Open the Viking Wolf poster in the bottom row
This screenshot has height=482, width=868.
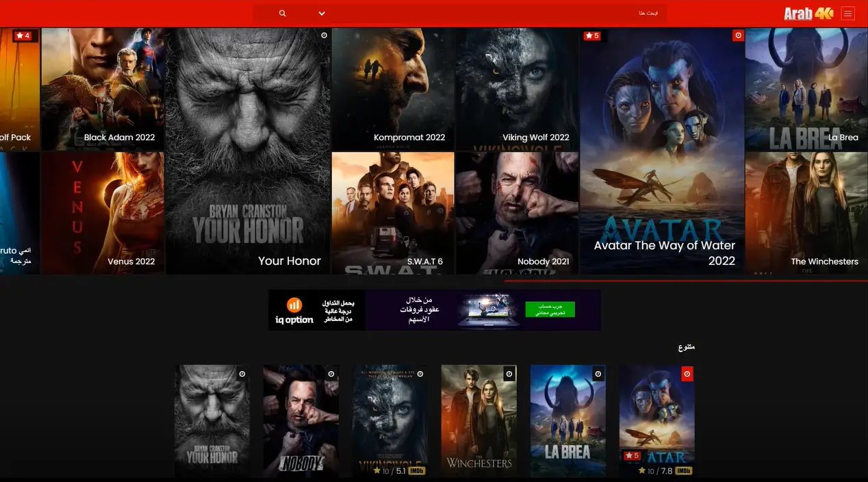pos(390,420)
